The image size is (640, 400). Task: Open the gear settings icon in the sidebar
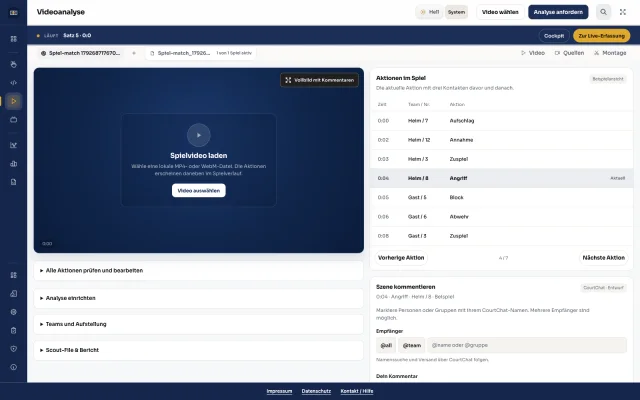pyautogui.click(x=13, y=312)
